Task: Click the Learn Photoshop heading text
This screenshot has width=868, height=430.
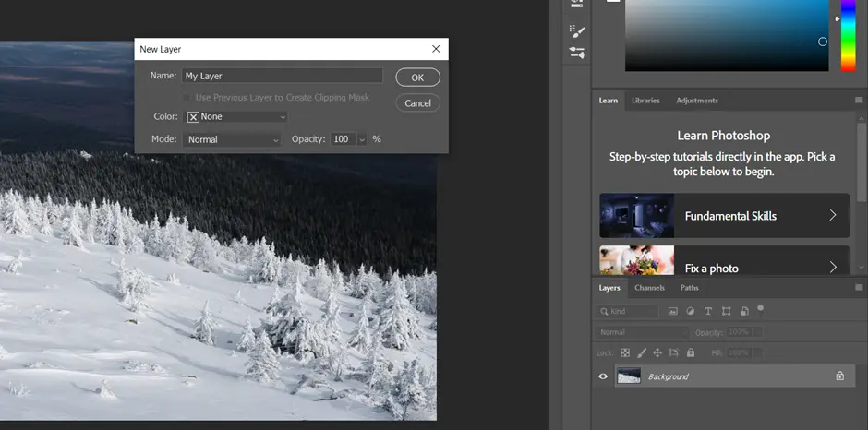Action: click(x=724, y=136)
